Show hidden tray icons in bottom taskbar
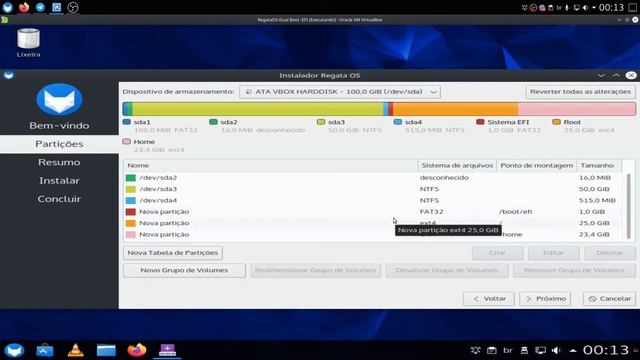 tap(573, 350)
